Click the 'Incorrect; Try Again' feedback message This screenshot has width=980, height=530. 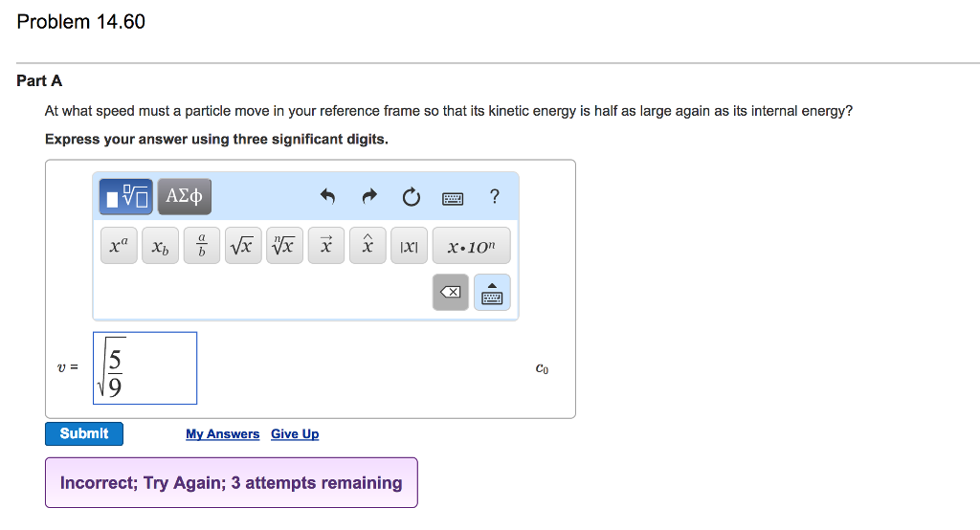(232, 482)
